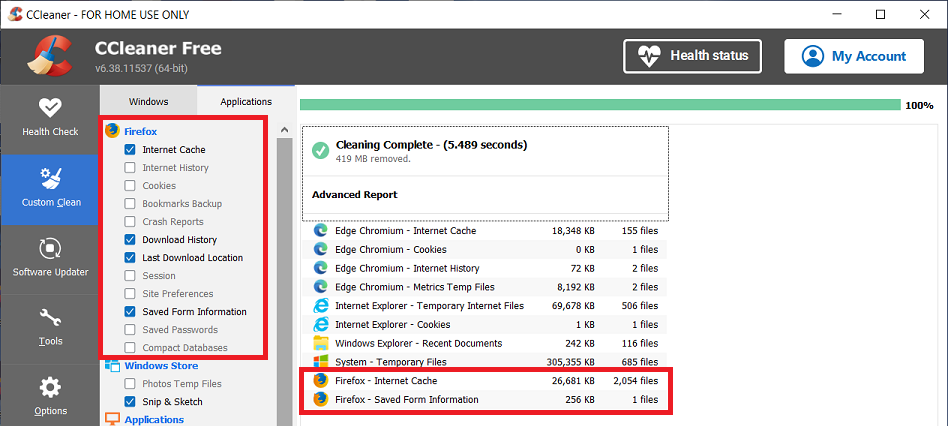Click the CCleaner logo in header
This screenshot has width=948, height=426.
[x=51, y=57]
